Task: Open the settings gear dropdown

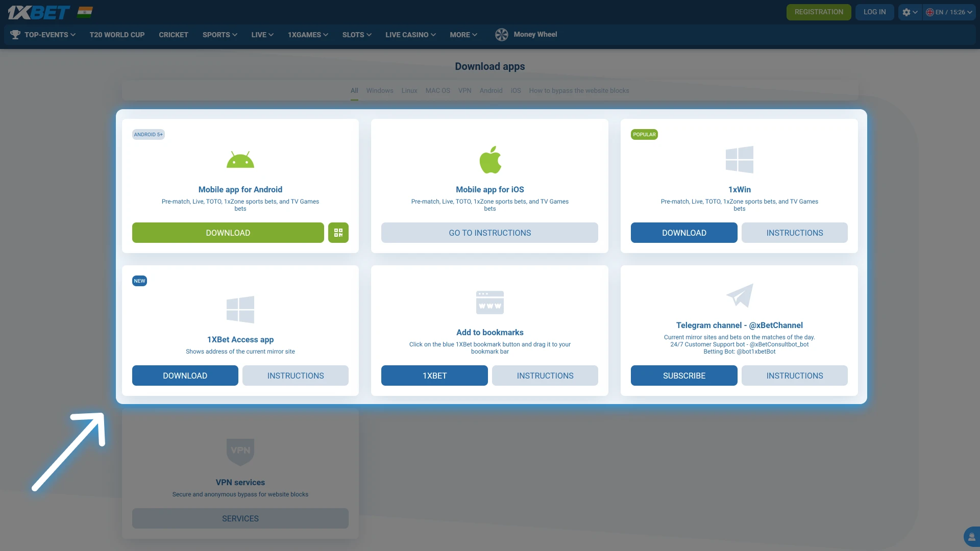Action: point(910,12)
